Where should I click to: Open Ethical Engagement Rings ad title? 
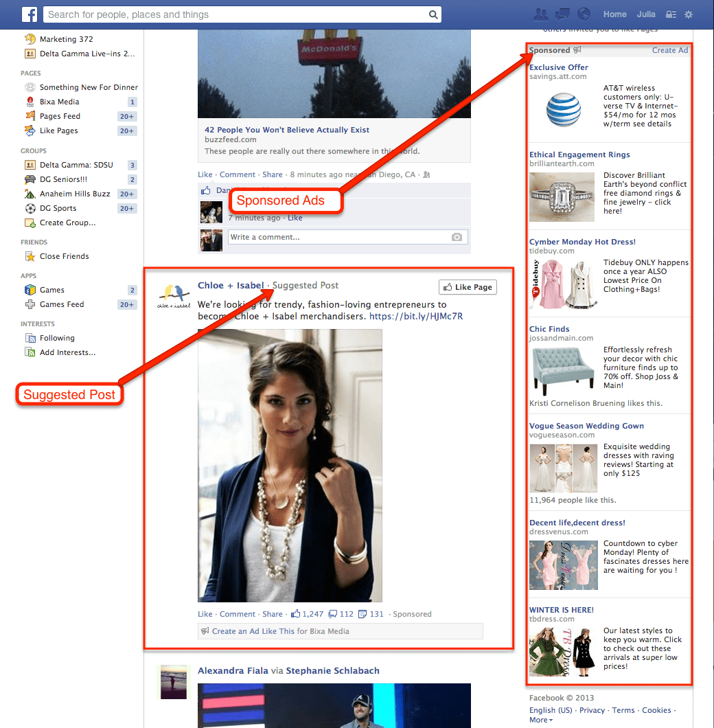pyautogui.click(x=579, y=155)
